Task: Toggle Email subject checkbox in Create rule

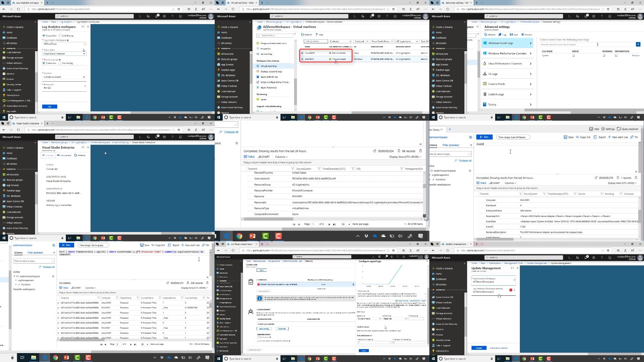Action: (258, 337)
